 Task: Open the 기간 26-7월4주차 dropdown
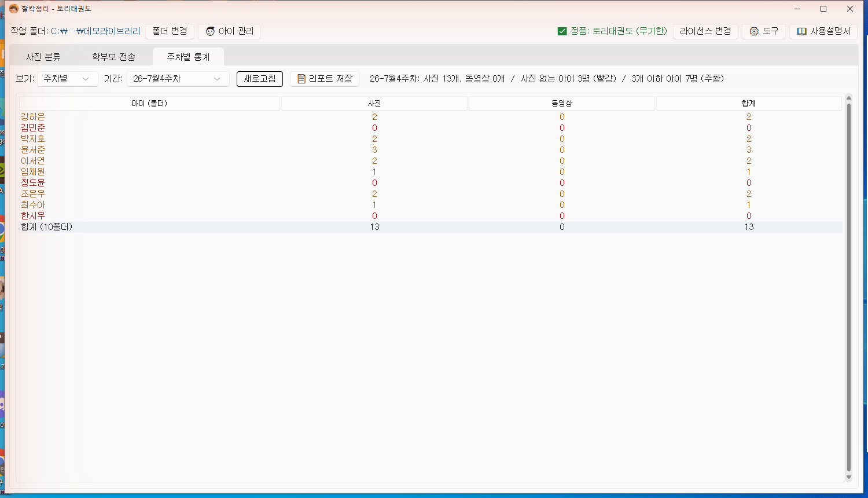178,79
